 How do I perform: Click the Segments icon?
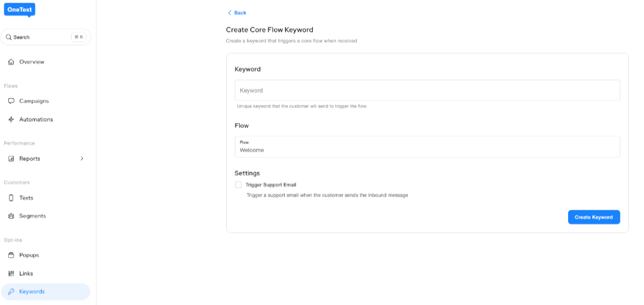pyautogui.click(x=11, y=216)
